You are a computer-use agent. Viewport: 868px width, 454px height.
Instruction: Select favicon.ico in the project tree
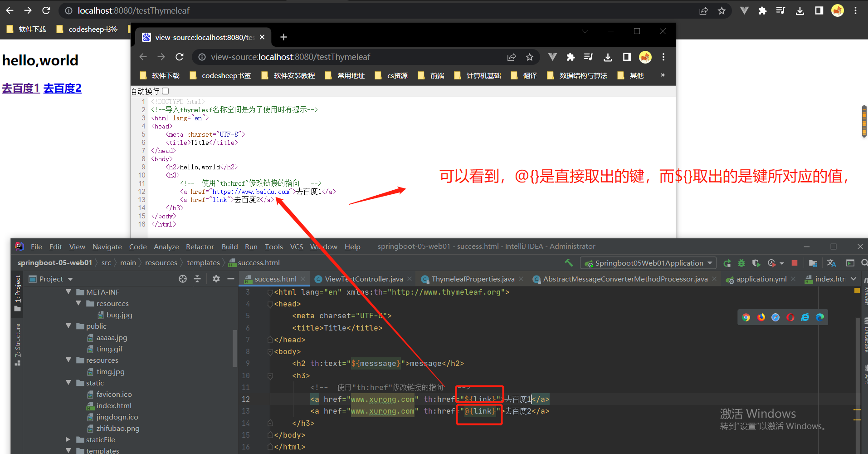114,394
